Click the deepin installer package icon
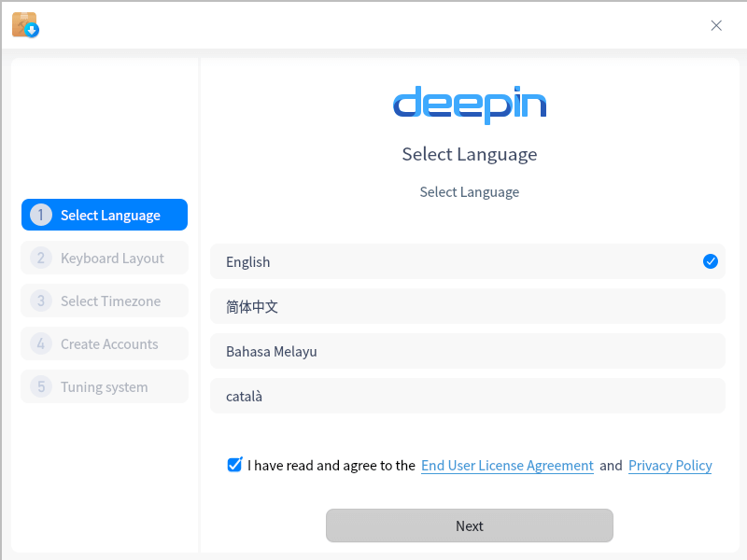 coord(25,25)
